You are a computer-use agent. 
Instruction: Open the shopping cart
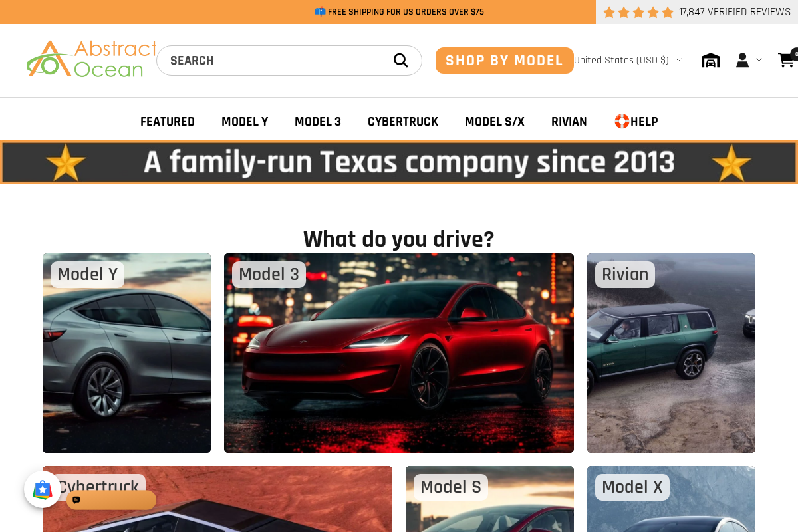coord(786,60)
